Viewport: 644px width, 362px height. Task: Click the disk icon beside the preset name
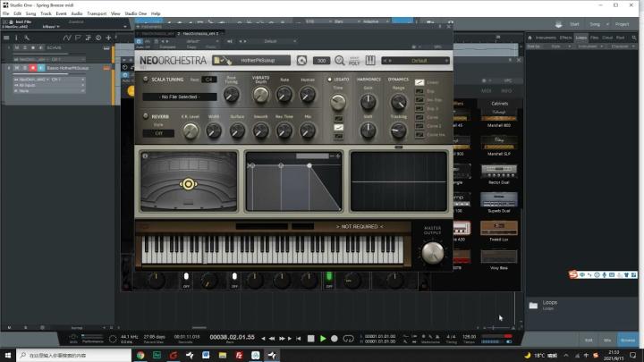tap(301, 61)
